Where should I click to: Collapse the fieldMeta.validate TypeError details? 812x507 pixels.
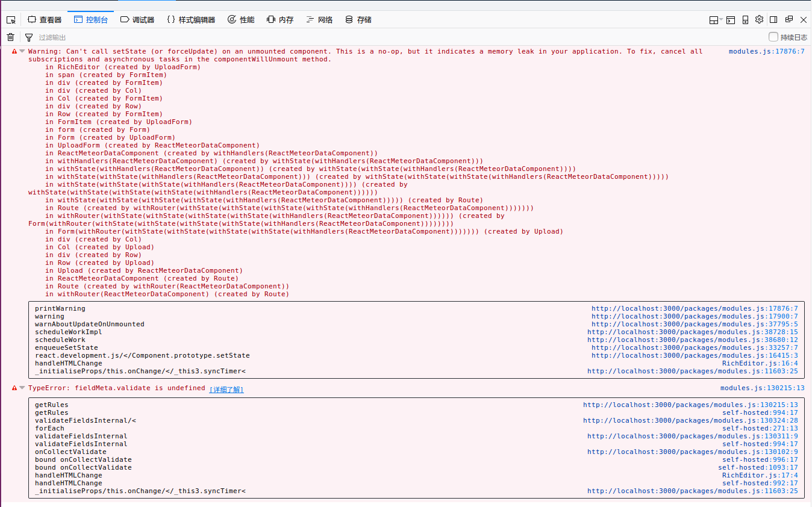[21, 389]
